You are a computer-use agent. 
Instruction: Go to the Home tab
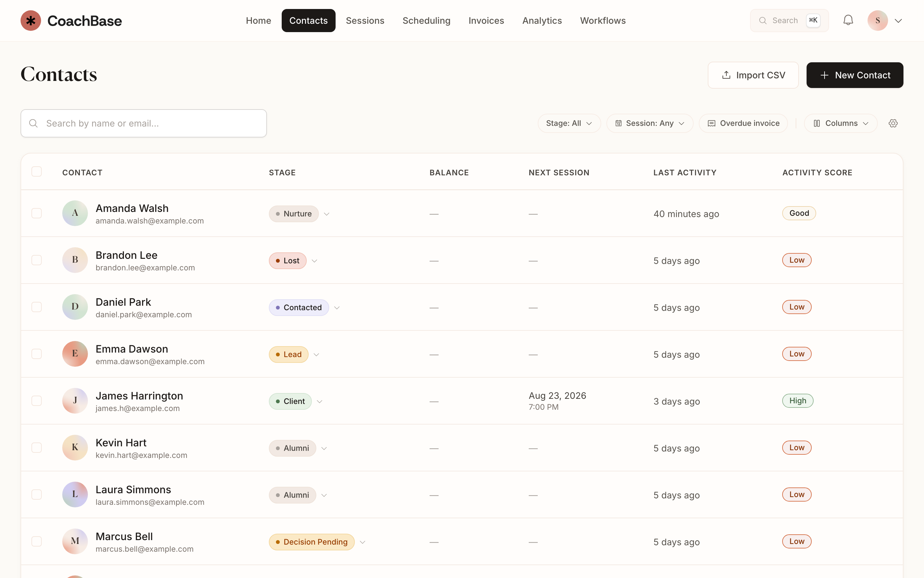point(259,21)
